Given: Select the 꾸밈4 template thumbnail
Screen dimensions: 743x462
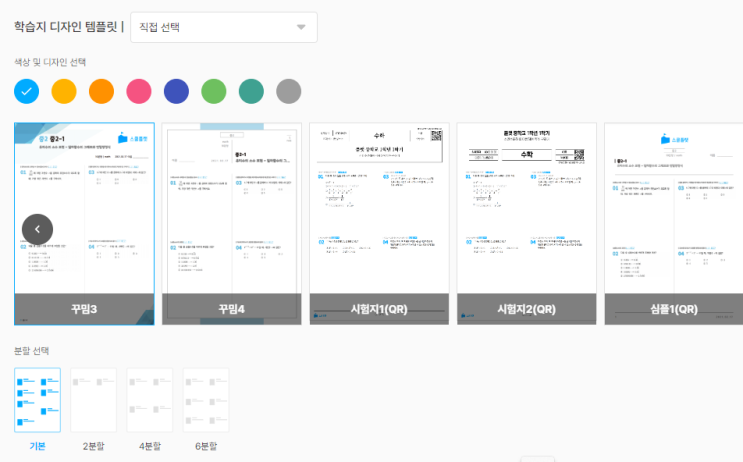Looking at the screenshot, I should 232,224.
